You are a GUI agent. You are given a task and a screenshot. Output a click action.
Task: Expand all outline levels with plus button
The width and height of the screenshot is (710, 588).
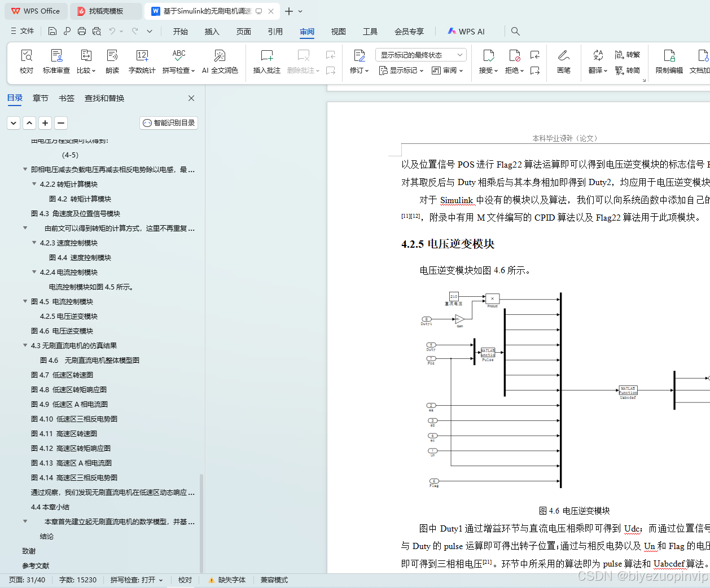click(45, 122)
